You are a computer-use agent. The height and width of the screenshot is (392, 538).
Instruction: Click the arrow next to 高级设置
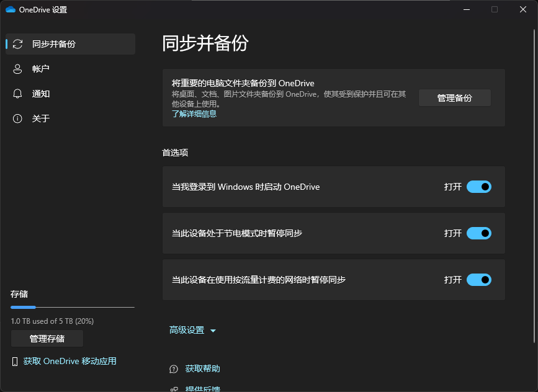(213, 331)
